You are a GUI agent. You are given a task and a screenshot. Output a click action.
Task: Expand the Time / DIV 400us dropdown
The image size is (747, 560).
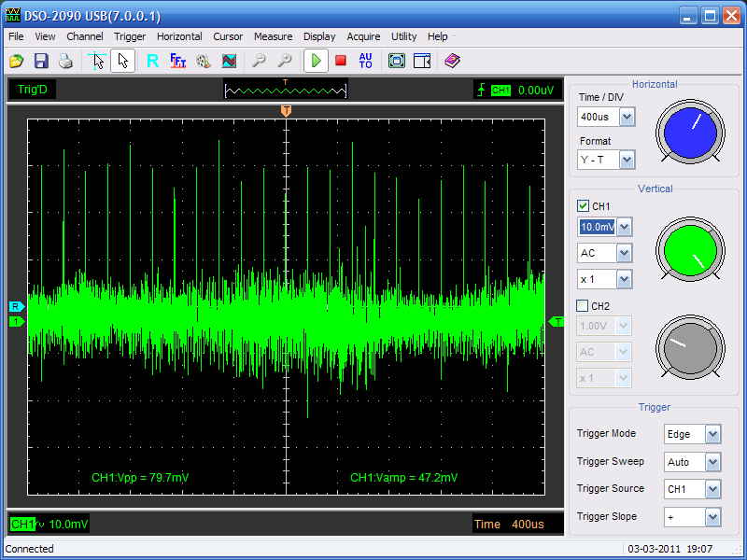(x=627, y=117)
